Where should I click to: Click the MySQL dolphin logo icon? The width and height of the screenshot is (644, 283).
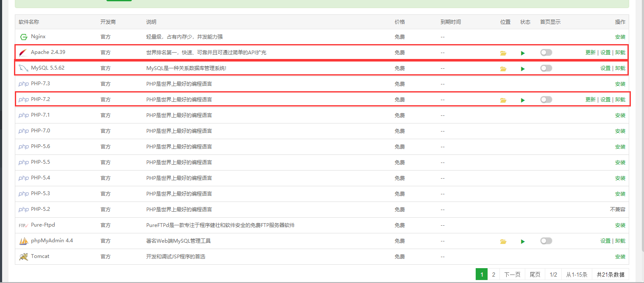[x=23, y=68]
